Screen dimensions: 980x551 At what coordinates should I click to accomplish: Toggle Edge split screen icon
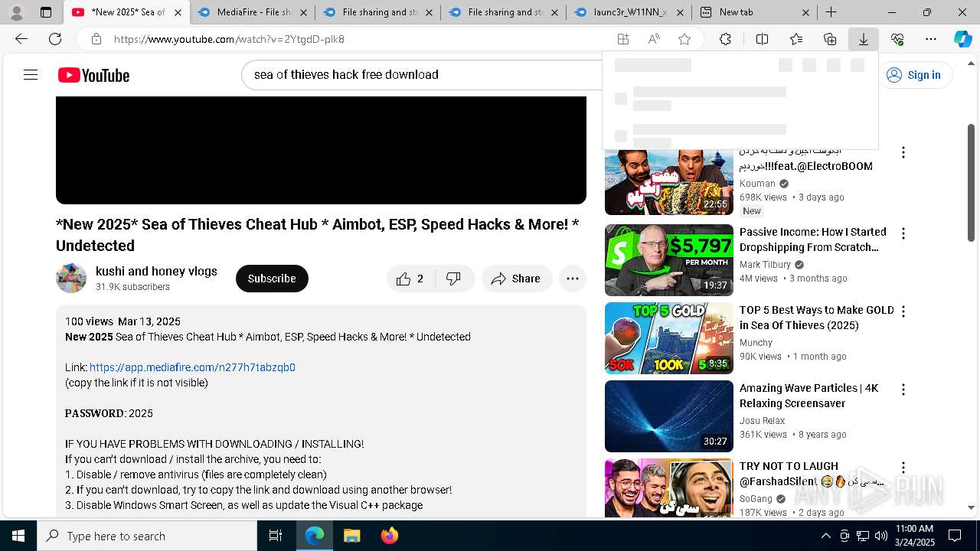(x=762, y=39)
